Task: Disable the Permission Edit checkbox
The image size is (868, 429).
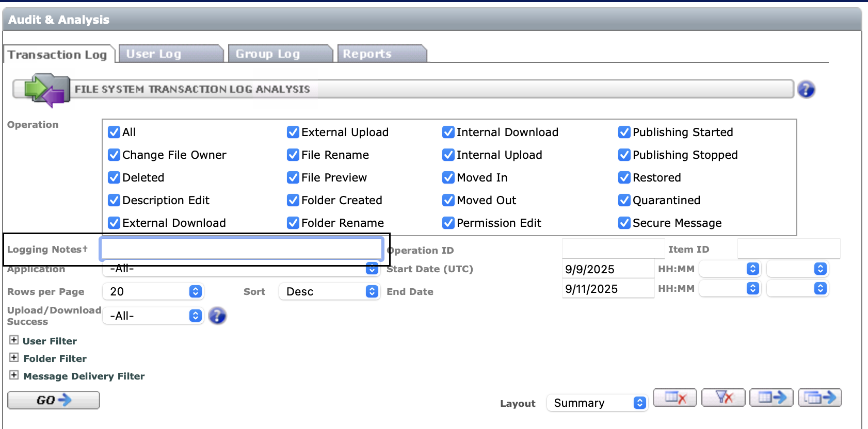Action: (x=448, y=223)
